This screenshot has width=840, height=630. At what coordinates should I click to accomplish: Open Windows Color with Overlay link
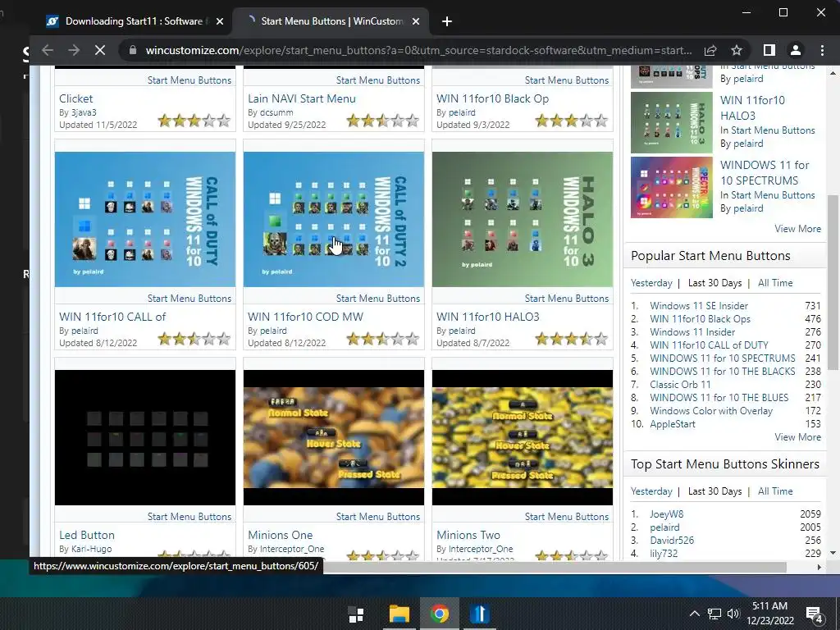(711, 411)
